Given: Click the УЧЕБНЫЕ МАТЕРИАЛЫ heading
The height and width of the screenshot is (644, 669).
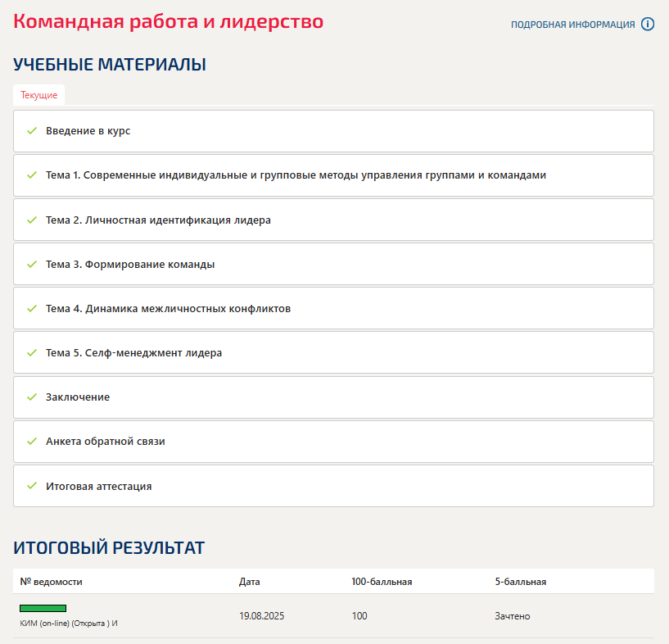Looking at the screenshot, I should click(110, 65).
